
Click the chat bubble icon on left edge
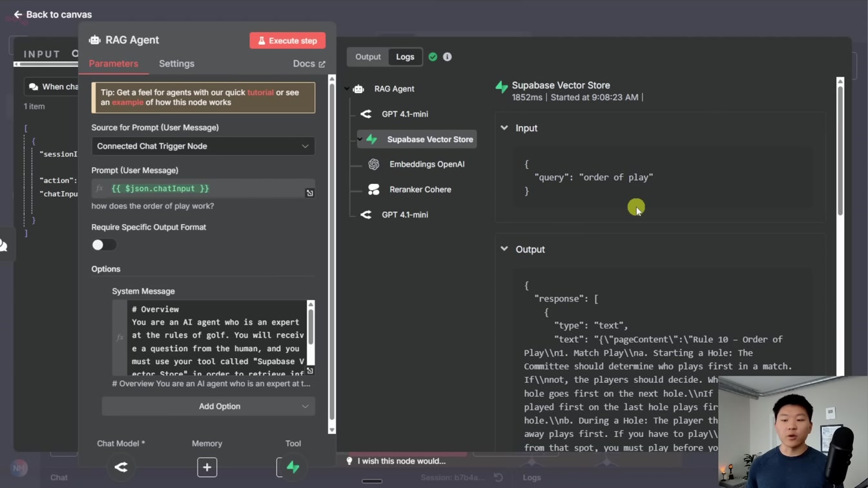pos(3,245)
